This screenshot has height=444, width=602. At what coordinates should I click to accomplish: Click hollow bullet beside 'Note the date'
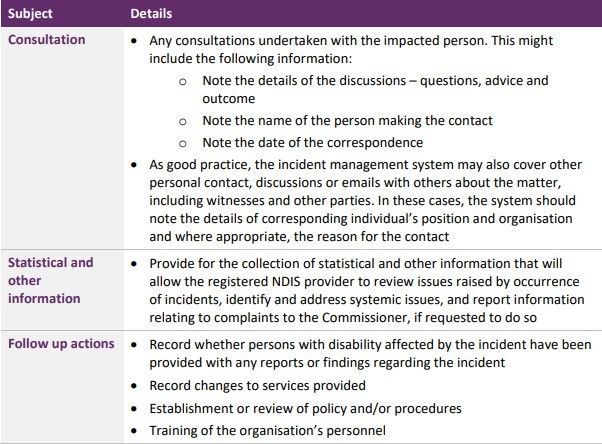tap(183, 144)
